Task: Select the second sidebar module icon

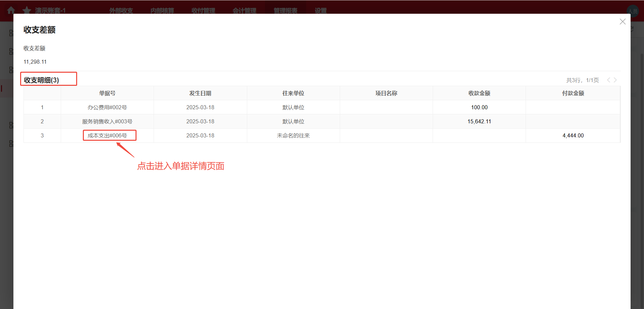Action: point(11,51)
